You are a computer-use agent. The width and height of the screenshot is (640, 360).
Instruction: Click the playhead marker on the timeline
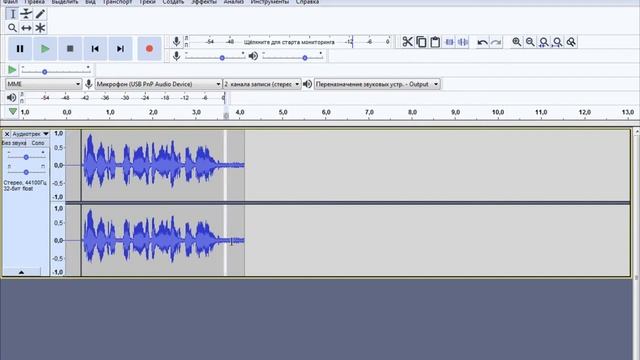pos(226,115)
